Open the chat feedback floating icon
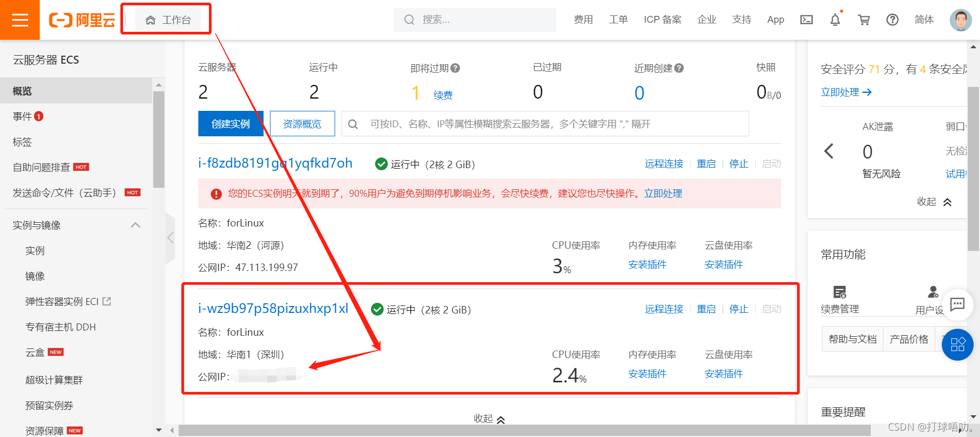980x437 pixels. (x=957, y=304)
